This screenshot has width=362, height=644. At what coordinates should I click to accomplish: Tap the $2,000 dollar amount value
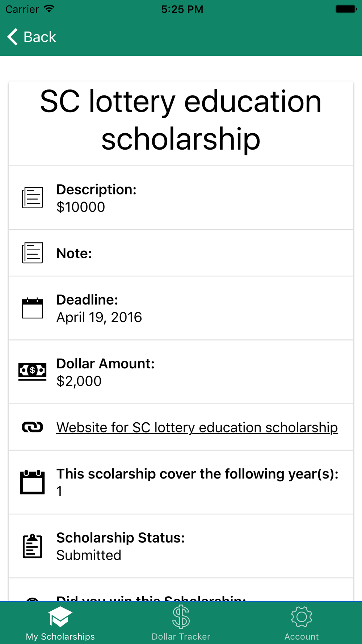[x=79, y=381]
